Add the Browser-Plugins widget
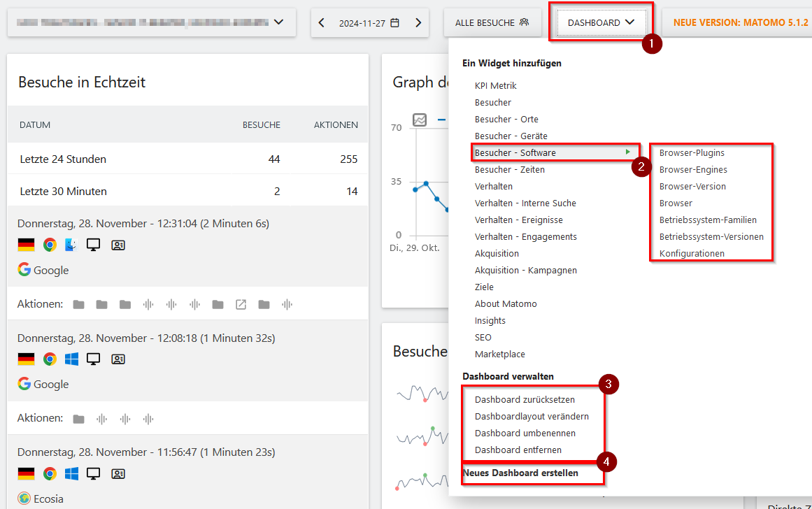The image size is (812, 509). [x=692, y=152]
